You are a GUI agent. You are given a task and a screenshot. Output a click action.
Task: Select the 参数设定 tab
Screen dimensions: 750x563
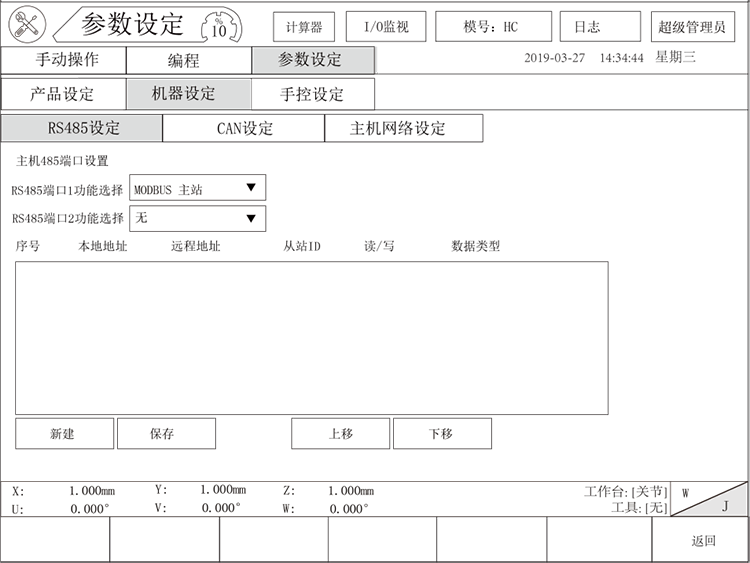click(313, 60)
